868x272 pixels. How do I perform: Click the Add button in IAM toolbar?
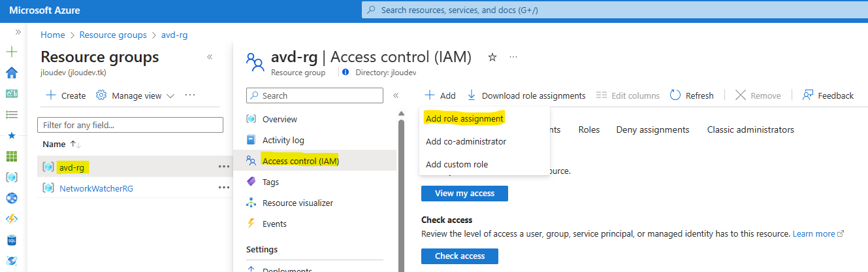[x=440, y=95]
